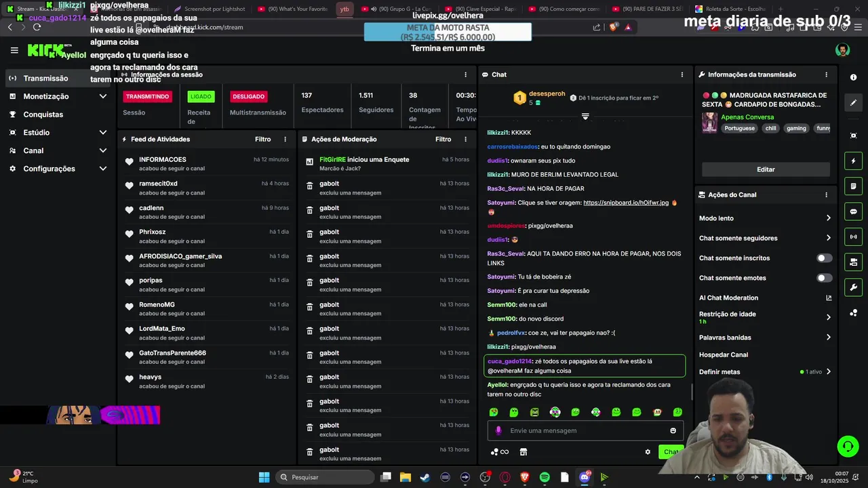Toggle Chat somente emotes switch
Screen dimensions: 868x488
pos(824,278)
